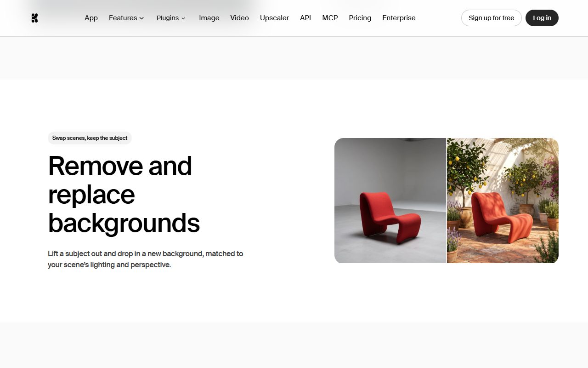This screenshot has height=368, width=588.
Task: Click the studio red chair image
Action: (x=390, y=201)
